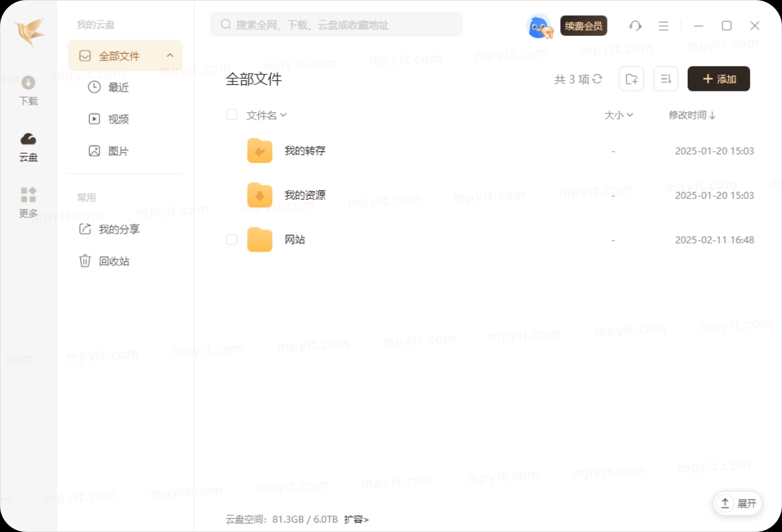Create a new folder using toolbar icon
The image size is (782, 532).
631,78
